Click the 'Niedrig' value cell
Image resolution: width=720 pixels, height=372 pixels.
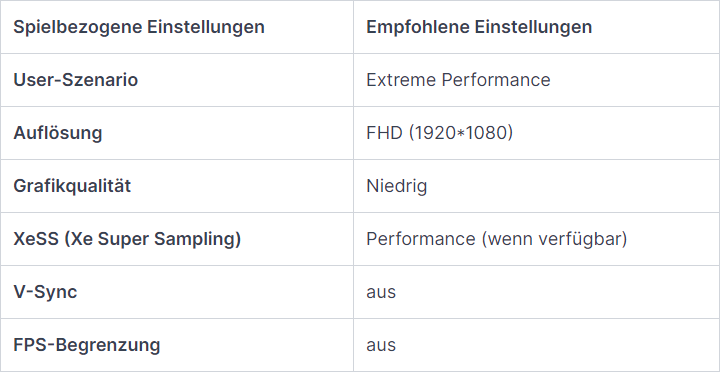click(536, 186)
